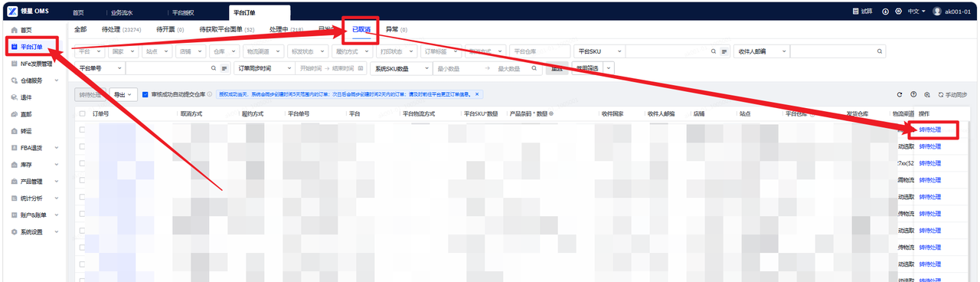The height and width of the screenshot is (282, 980).
Task: Open the settings gear icon in header
Action: pos(898,11)
